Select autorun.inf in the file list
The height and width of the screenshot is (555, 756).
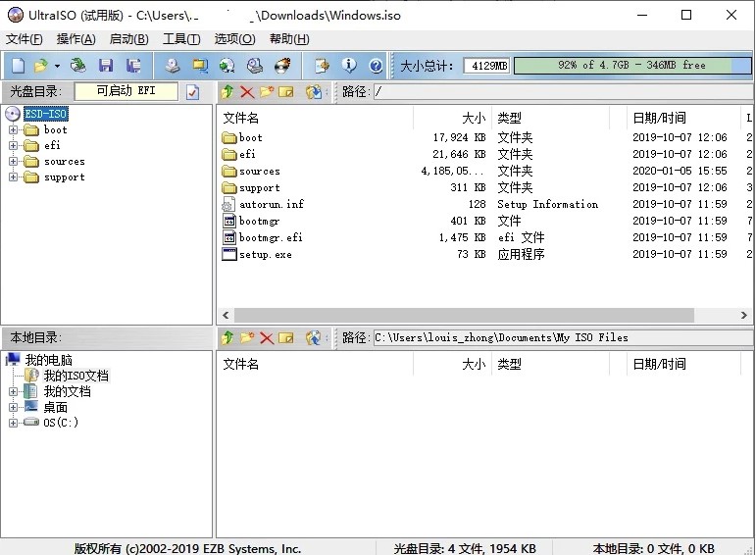point(485,204)
